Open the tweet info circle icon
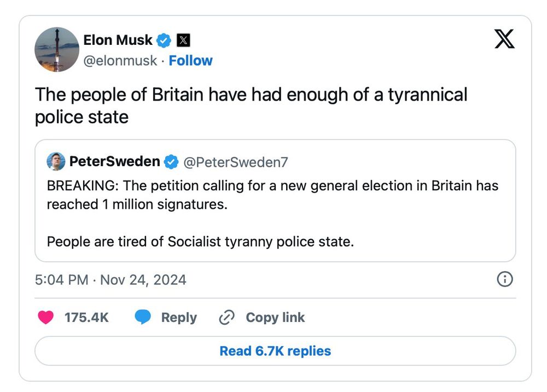This screenshot has width=547, height=392. [x=504, y=279]
